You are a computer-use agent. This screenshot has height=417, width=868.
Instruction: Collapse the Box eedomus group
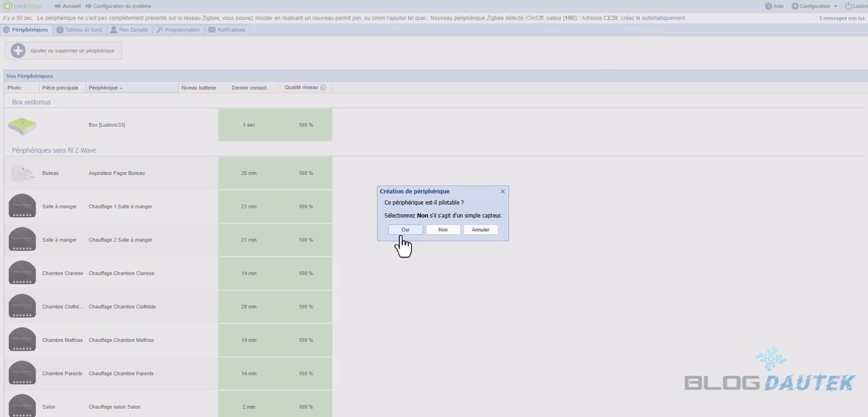(x=8, y=103)
